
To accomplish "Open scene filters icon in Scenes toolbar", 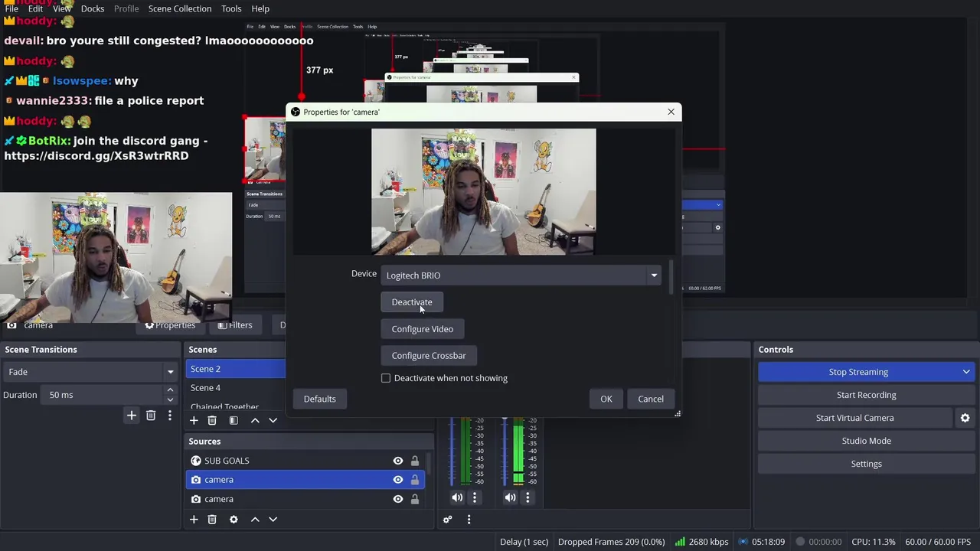I will (234, 420).
